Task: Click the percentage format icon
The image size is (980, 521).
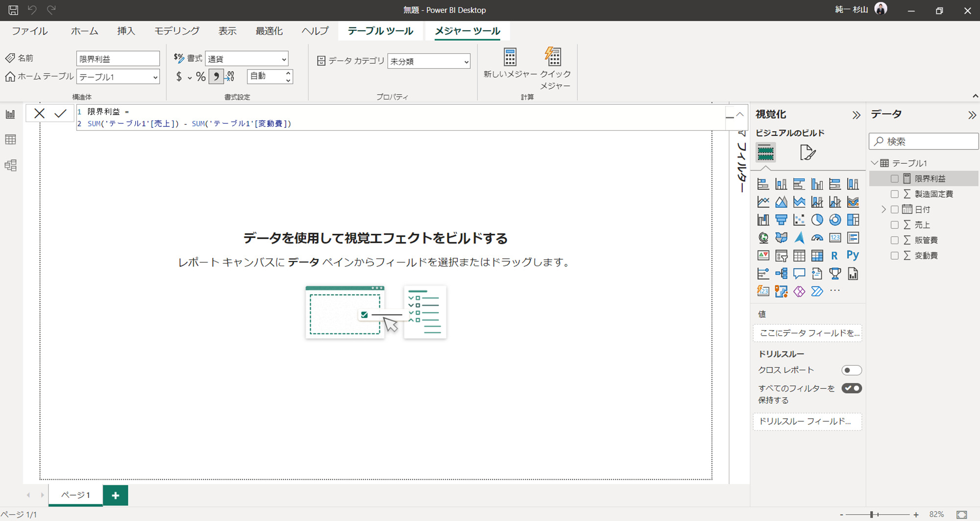Action: coord(200,76)
